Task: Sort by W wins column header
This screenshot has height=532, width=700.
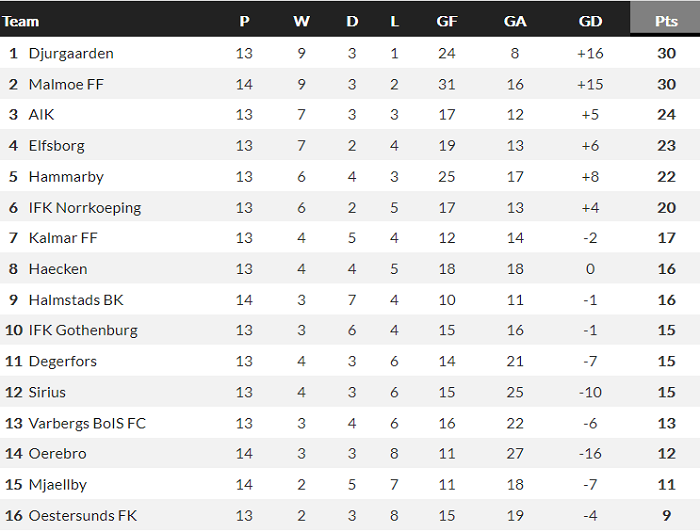Action: (301, 21)
